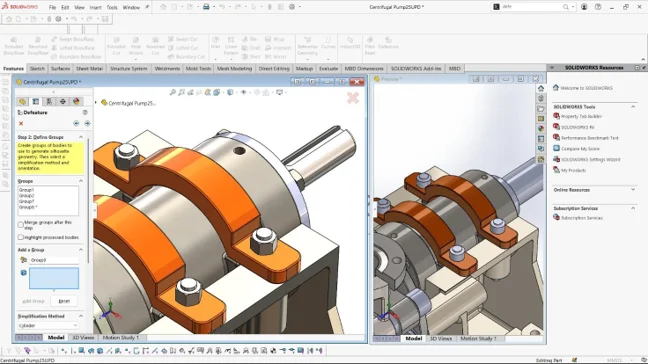
Task: Enable Highlight processed bodies checkbox
Action: (21, 238)
